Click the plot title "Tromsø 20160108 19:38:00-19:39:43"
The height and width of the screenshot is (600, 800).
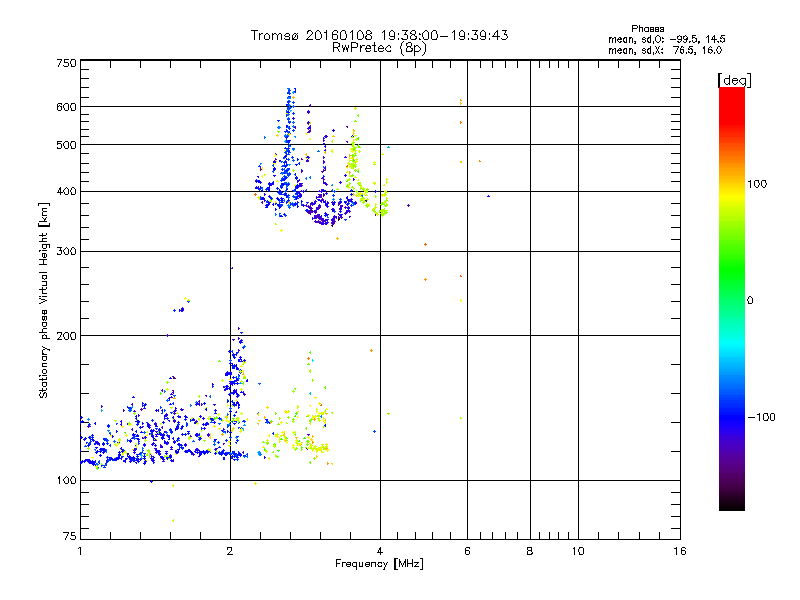coord(379,35)
